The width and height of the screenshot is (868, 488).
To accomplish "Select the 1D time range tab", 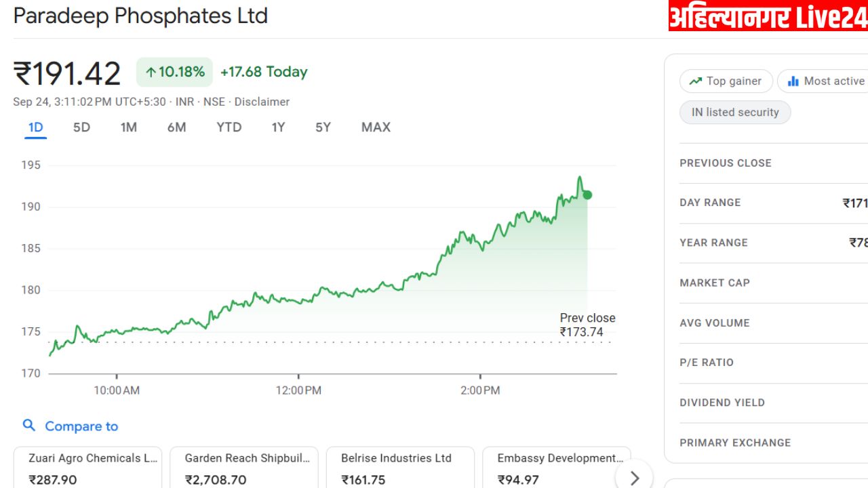I will (35, 127).
